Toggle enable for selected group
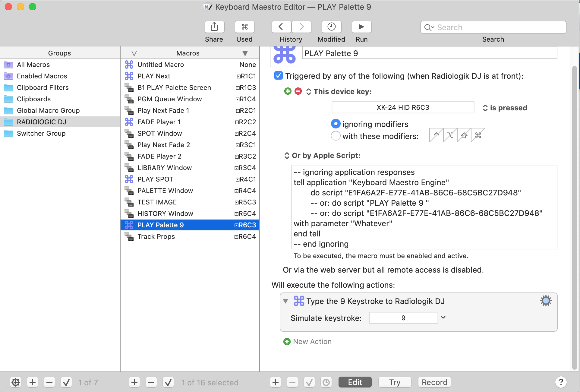The image size is (580, 392). [66, 382]
